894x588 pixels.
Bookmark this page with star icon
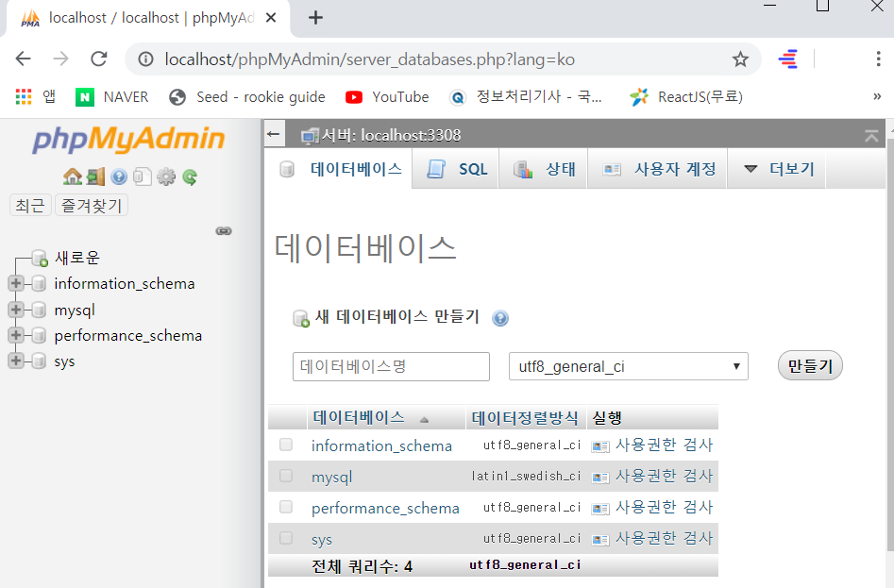(x=740, y=59)
